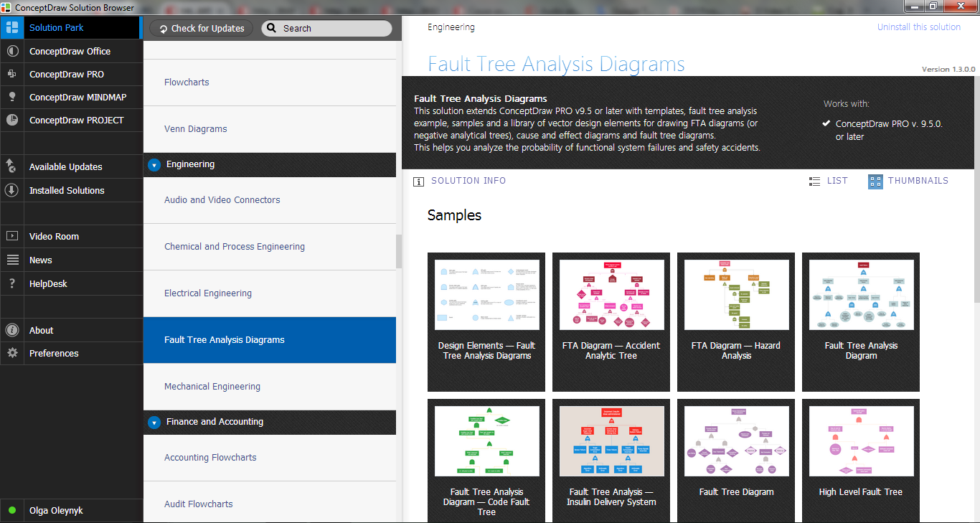Collapse the Engineering category
This screenshot has width=980, height=523.
coord(154,164)
